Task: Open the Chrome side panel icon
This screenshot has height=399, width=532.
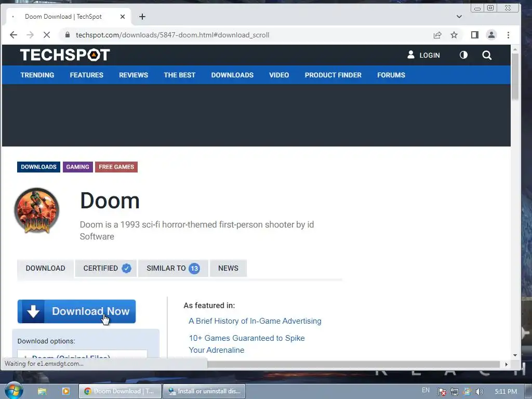Action: 475,35
